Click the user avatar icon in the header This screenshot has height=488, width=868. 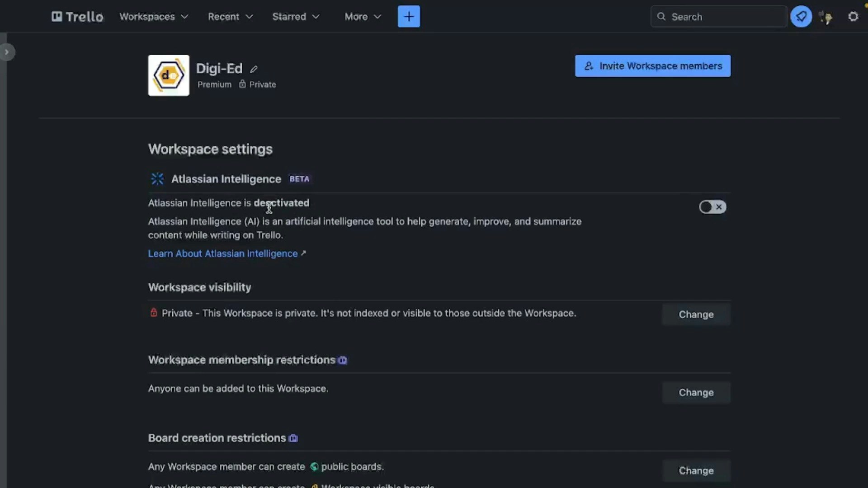pos(827,18)
